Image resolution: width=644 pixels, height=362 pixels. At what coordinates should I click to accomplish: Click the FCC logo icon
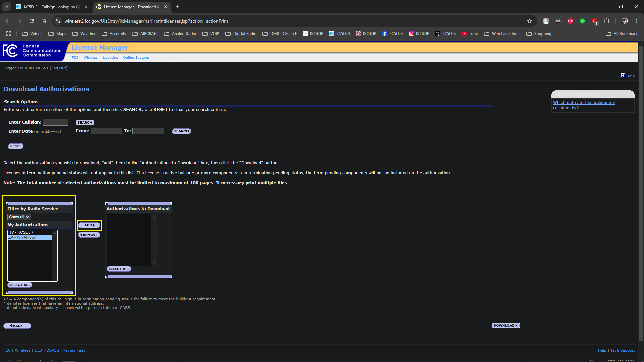tap(10, 51)
